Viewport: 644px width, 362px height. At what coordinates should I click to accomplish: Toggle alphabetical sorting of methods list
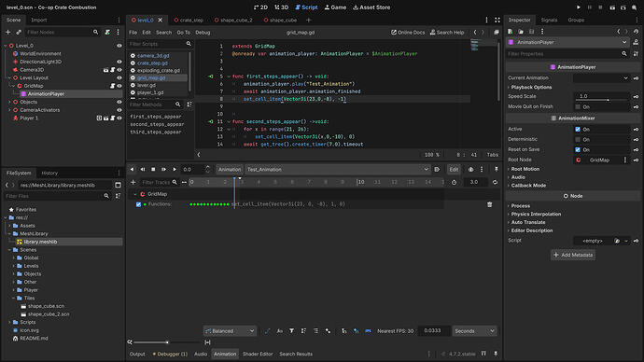189,104
